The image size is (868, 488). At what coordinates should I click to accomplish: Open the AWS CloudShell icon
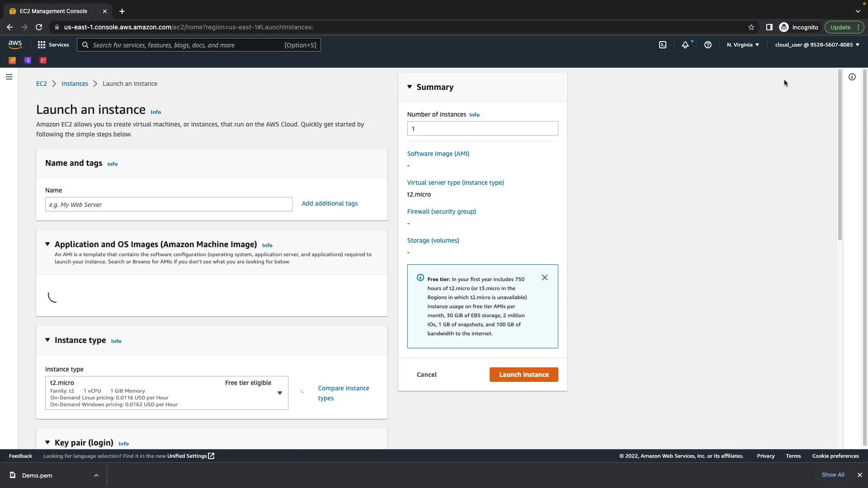pyautogui.click(x=663, y=45)
